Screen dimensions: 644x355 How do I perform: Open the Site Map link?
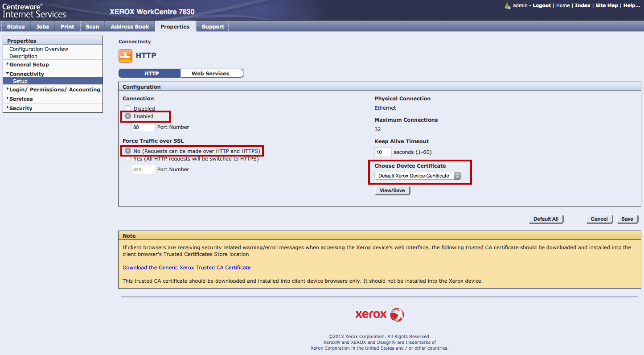click(x=607, y=5)
